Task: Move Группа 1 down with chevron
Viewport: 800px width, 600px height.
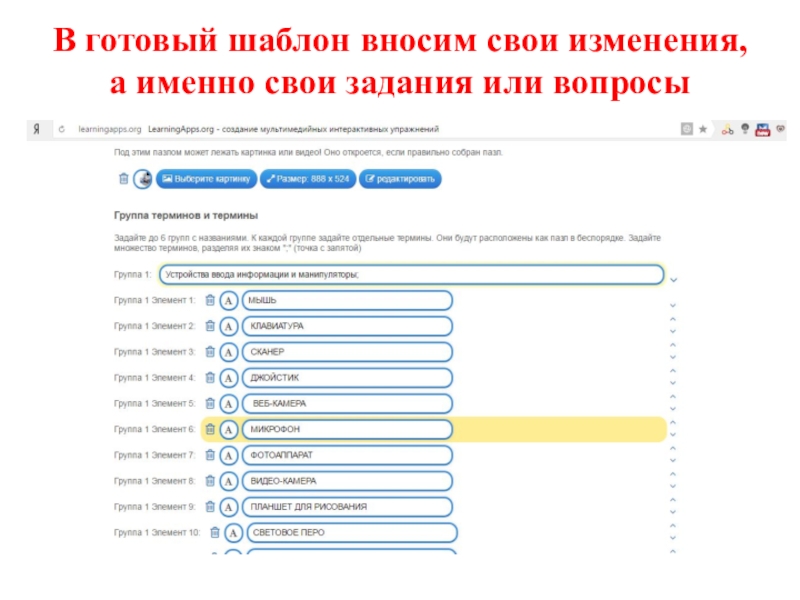Action: point(673,280)
